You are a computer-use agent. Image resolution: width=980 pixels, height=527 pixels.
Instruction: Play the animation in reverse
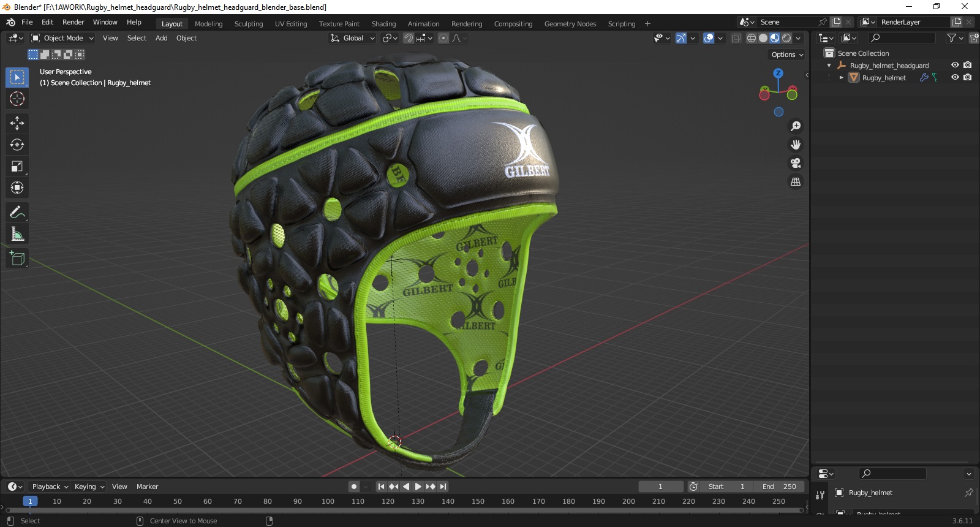tap(406, 487)
